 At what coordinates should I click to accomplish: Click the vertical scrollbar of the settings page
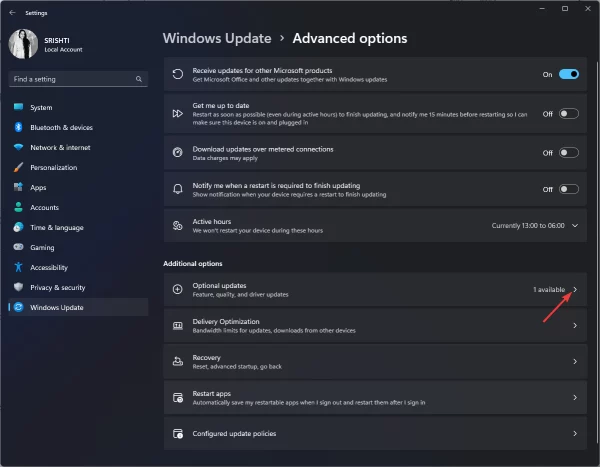[597, 251]
